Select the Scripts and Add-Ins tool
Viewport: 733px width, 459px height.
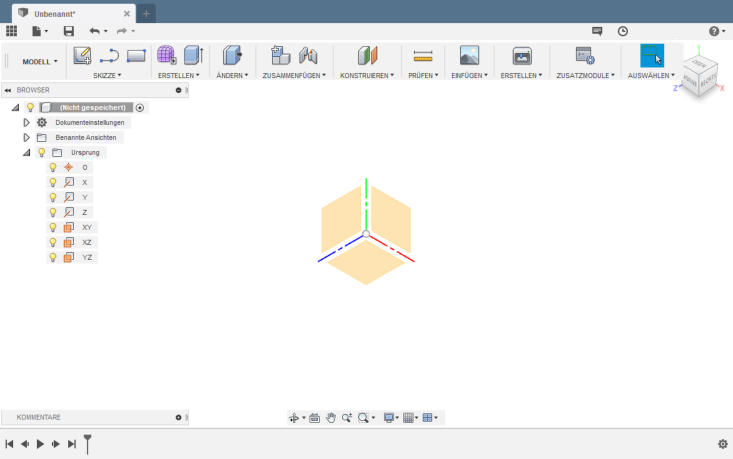585,56
